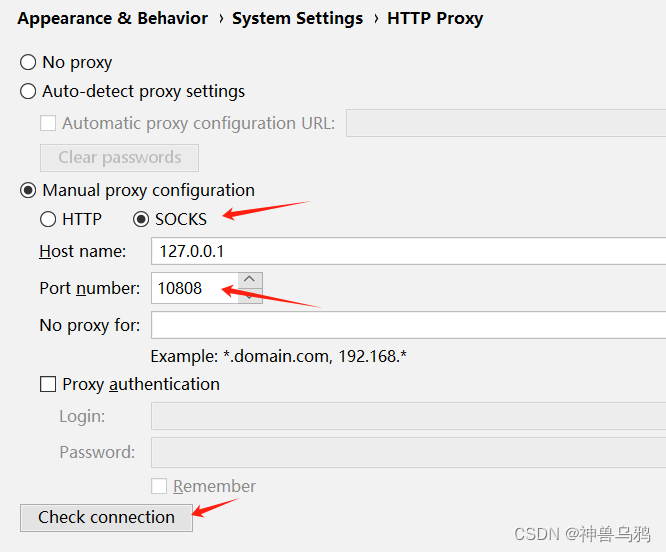Focus the Host name field
Viewport: 666px width, 552px height.
click(408, 251)
